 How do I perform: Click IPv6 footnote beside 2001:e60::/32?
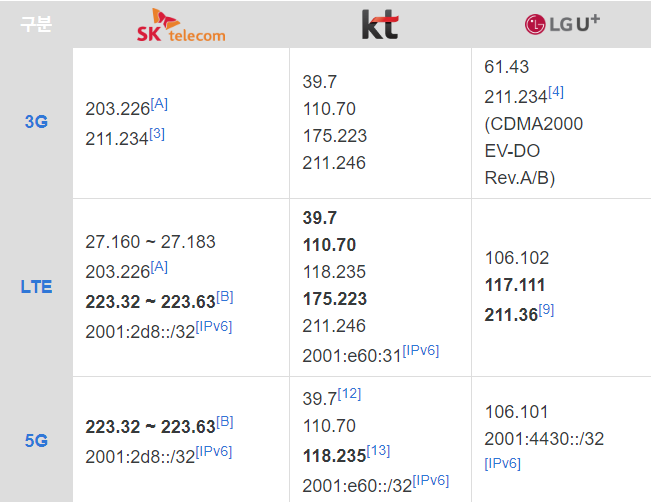coord(429,482)
